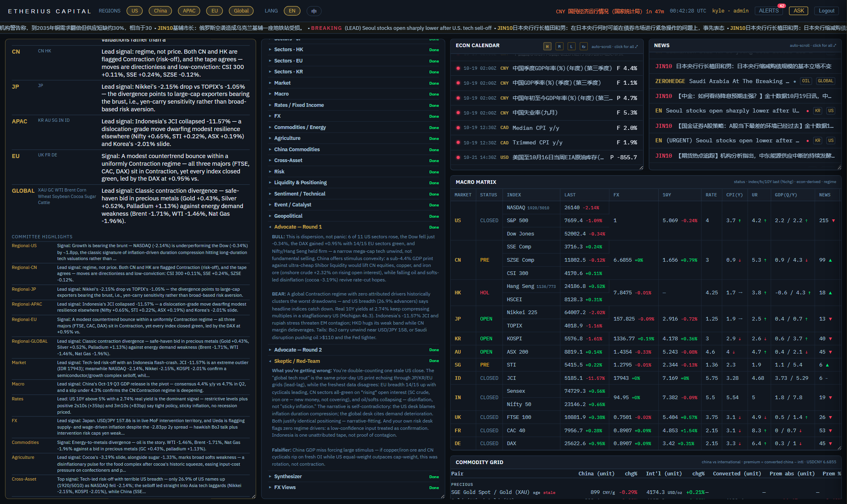This screenshot has height=504, width=847.
Task: Click red importance dot for Median CPI y/y
Action: 458,128
